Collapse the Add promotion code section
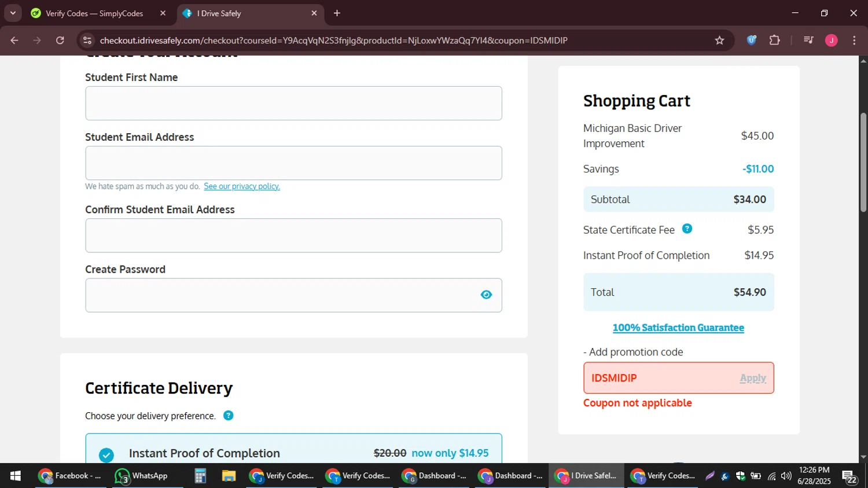The height and width of the screenshot is (488, 868). coord(633,352)
